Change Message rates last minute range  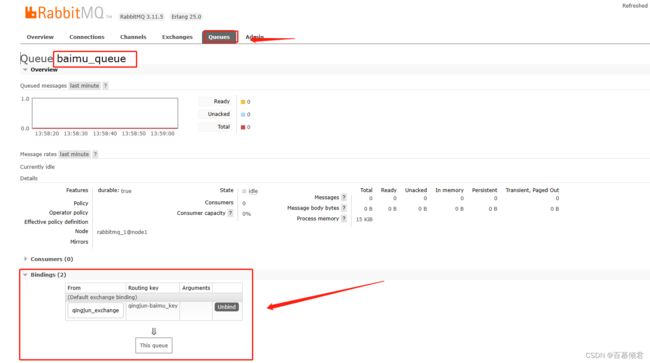[x=74, y=154]
